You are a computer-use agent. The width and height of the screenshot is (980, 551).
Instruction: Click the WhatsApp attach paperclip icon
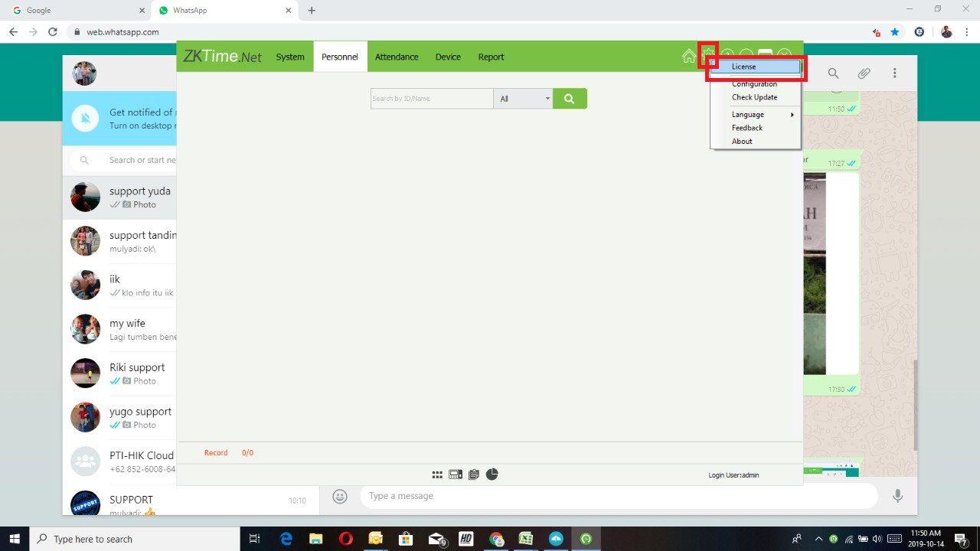click(864, 73)
